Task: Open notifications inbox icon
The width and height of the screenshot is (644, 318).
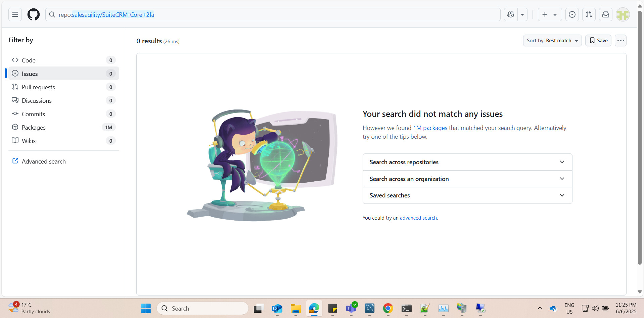Action: [x=606, y=14]
